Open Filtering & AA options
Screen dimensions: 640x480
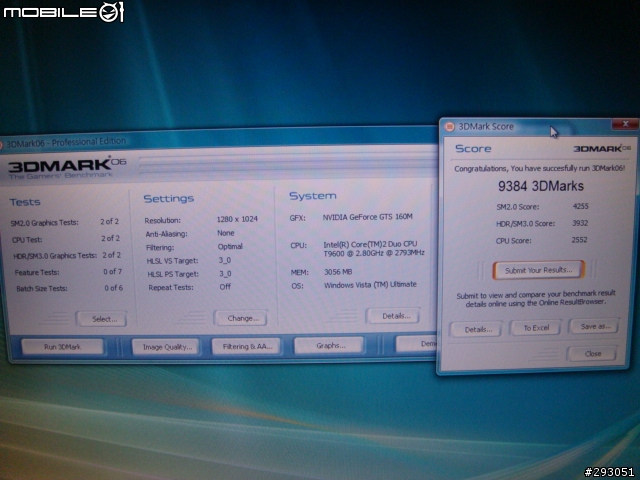tap(247, 346)
